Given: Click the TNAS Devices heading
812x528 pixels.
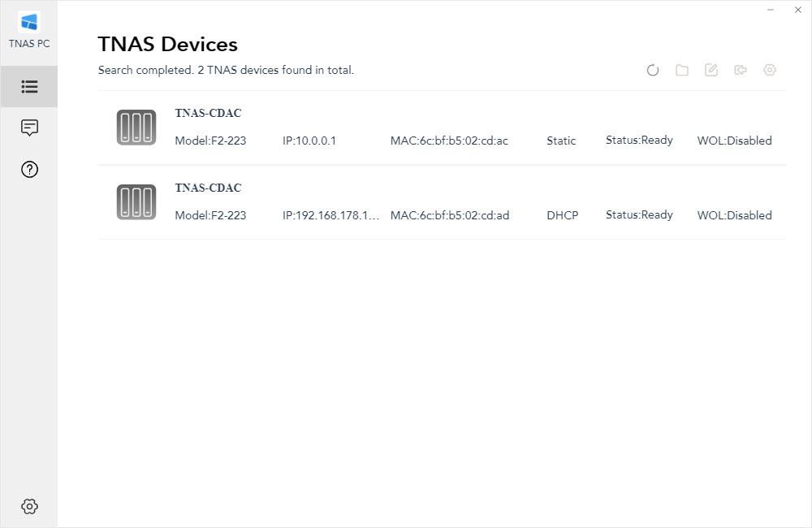Looking at the screenshot, I should click(168, 44).
